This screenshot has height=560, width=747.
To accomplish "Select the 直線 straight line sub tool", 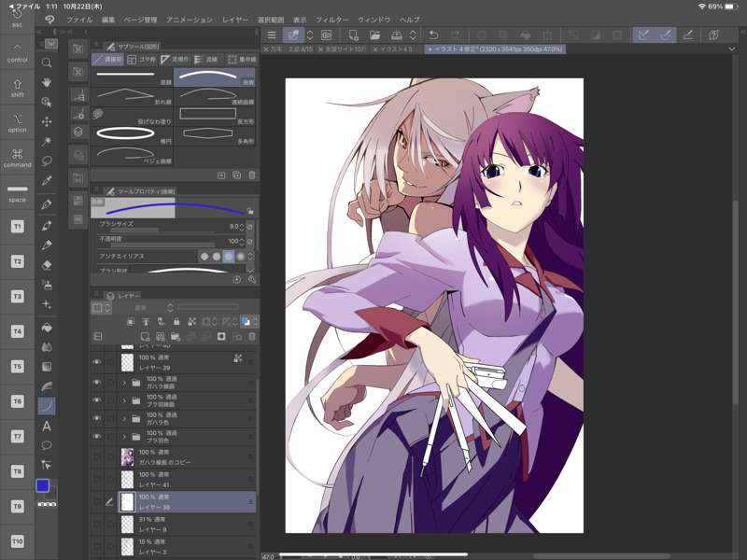I will pos(132,77).
